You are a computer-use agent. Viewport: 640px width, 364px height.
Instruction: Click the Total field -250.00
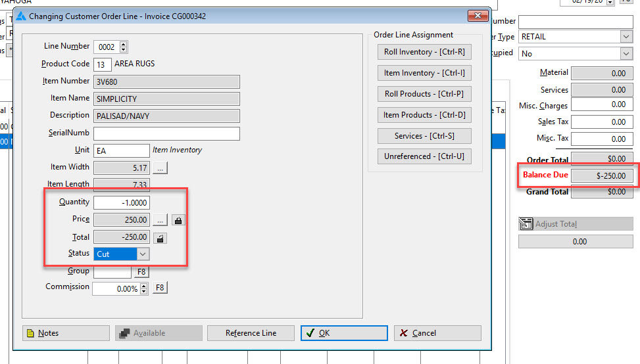pos(122,237)
